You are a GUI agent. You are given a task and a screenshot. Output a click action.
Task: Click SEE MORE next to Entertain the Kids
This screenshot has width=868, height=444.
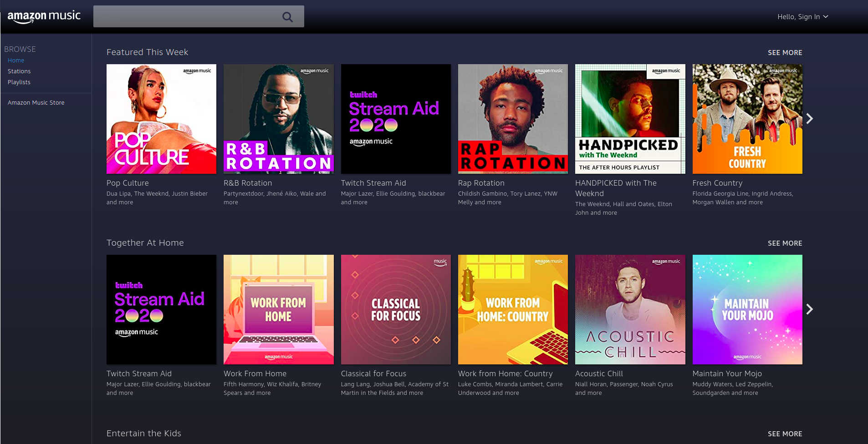pos(785,434)
